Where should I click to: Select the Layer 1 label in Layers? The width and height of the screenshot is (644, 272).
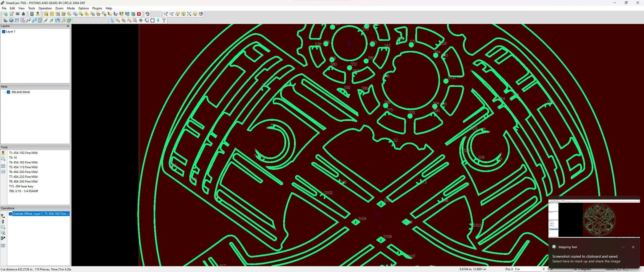(x=11, y=31)
